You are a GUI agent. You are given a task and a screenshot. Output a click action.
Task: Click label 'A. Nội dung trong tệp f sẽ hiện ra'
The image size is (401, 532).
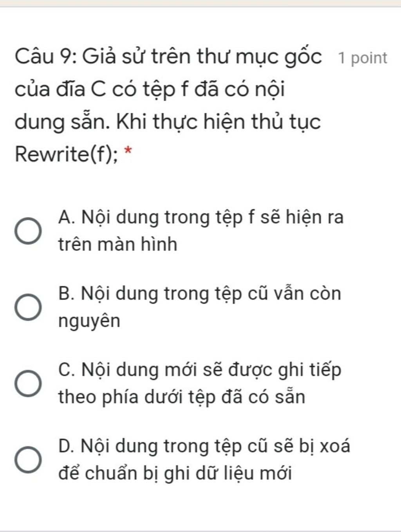coord(200,217)
